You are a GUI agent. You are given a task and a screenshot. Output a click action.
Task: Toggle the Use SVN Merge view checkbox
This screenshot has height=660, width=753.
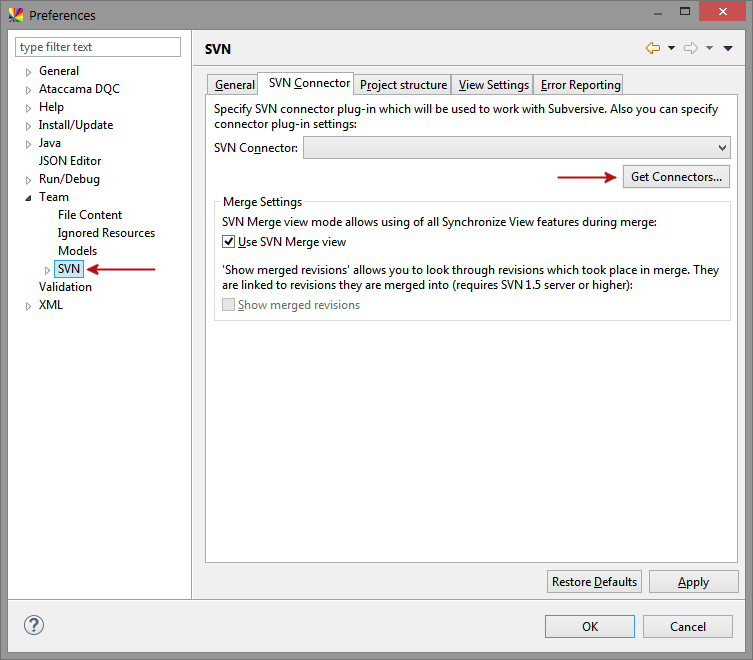[x=229, y=242]
